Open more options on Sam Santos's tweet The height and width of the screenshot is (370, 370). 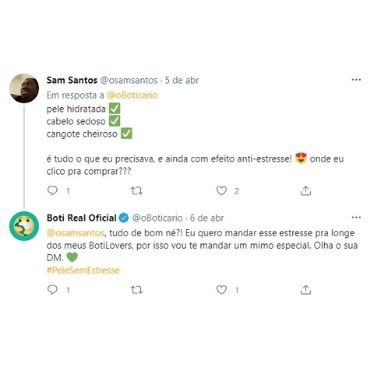pyautogui.click(x=356, y=80)
